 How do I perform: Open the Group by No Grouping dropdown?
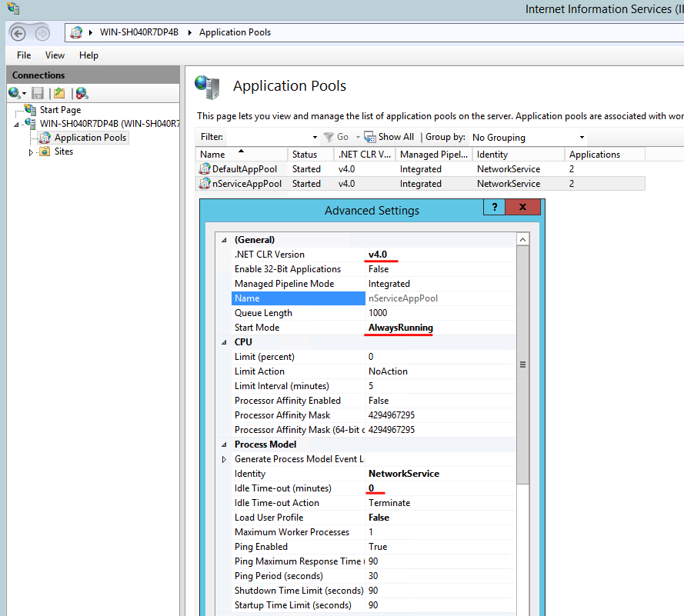tap(528, 138)
